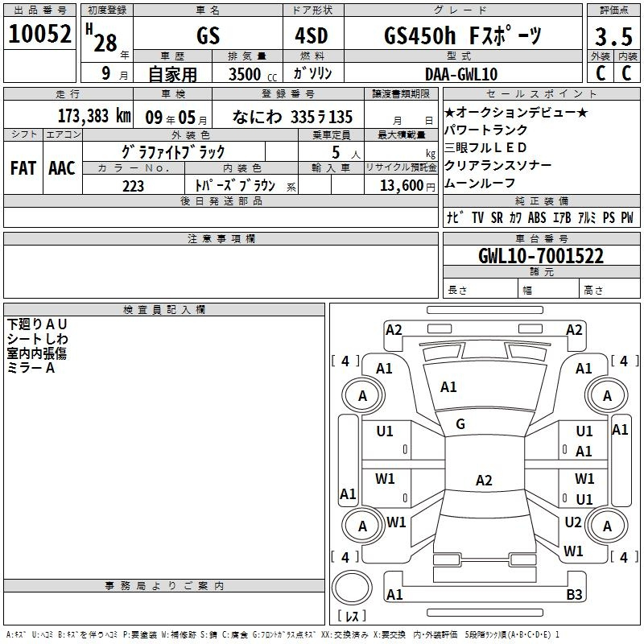Click inspector note 下廻りAU

37,324
